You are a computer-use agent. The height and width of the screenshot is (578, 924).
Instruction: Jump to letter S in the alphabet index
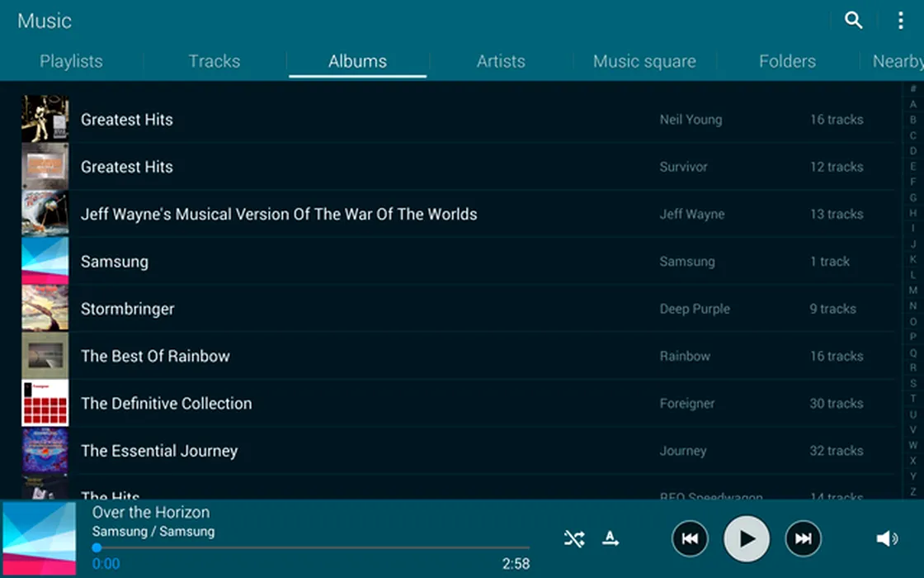[912, 383]
